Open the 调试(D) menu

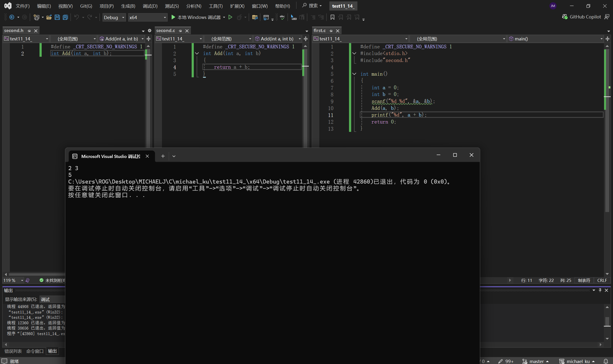click(150, 6)
